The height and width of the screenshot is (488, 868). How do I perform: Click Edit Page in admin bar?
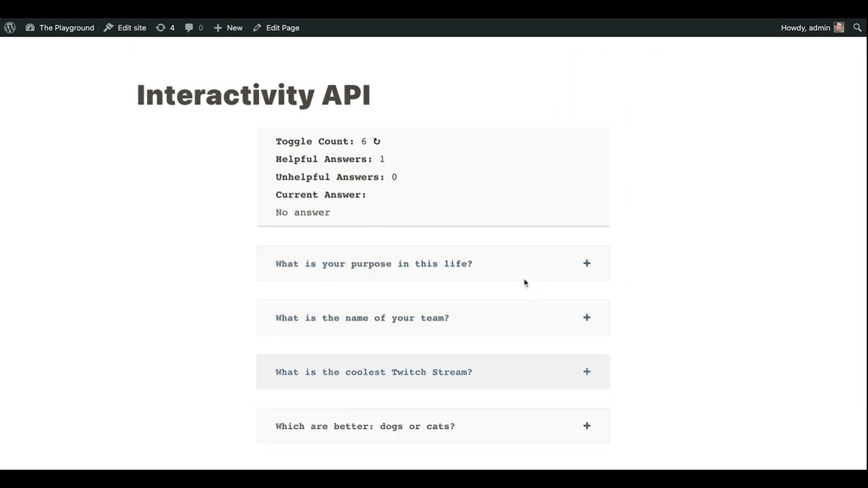(x=276, y=28)
